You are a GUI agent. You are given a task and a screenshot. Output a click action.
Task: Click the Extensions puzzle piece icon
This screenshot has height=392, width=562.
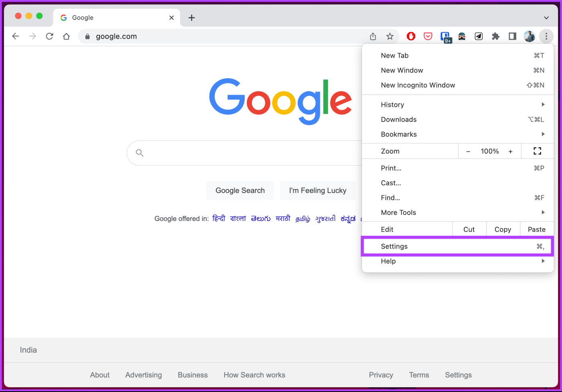(495, 36)
